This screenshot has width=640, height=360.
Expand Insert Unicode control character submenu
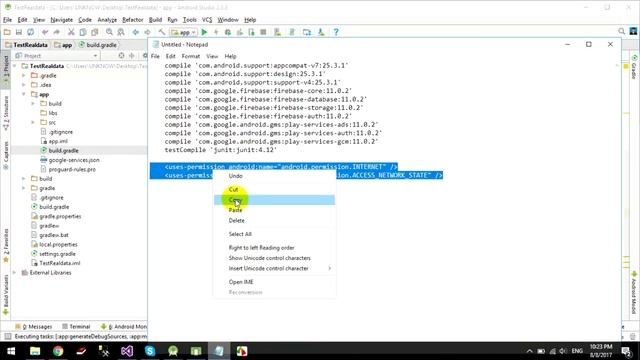(274, 268)
